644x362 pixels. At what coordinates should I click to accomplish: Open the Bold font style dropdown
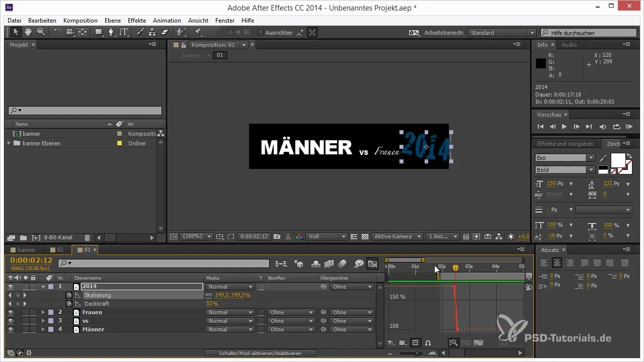click(565, 170)
